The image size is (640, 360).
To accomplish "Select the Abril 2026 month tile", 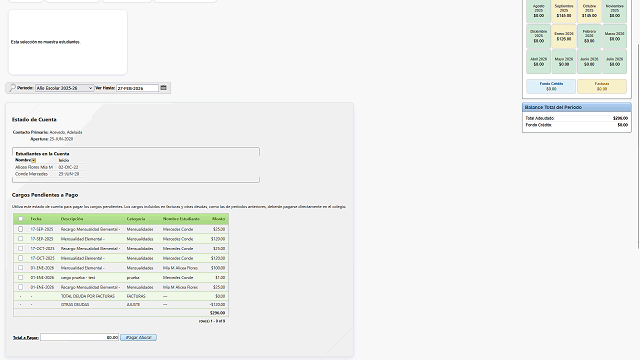I will (538, 62).
